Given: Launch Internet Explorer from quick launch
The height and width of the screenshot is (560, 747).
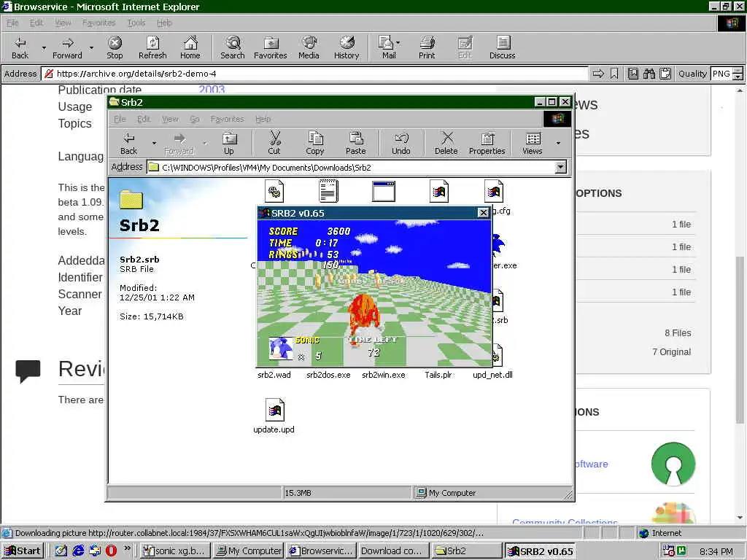Looking at the screenshot, I should coord(78,551).
